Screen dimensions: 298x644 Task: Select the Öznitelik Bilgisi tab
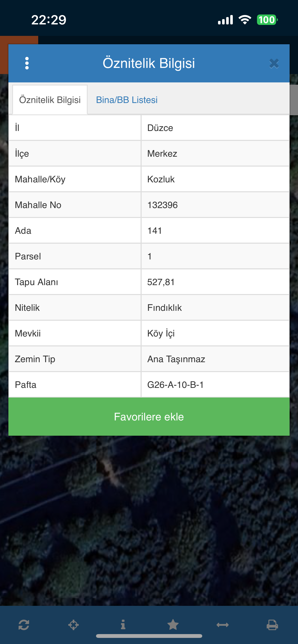click(50, 100)
